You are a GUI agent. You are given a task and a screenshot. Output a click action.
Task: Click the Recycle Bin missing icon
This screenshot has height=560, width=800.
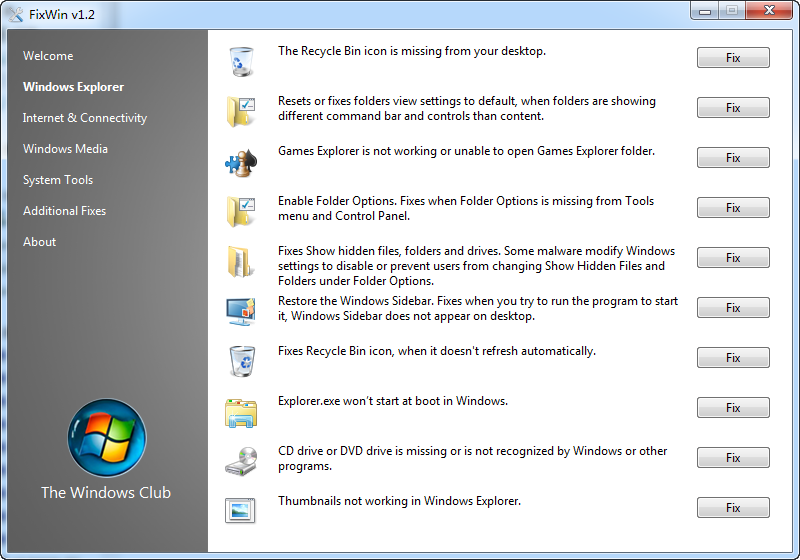tap(241, 61)
